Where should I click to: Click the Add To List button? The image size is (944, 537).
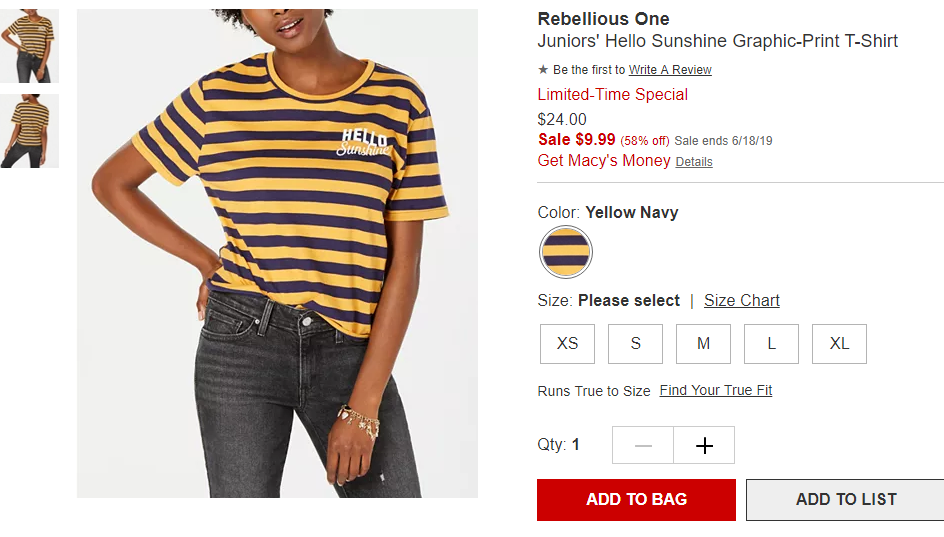tap(845, 500)
